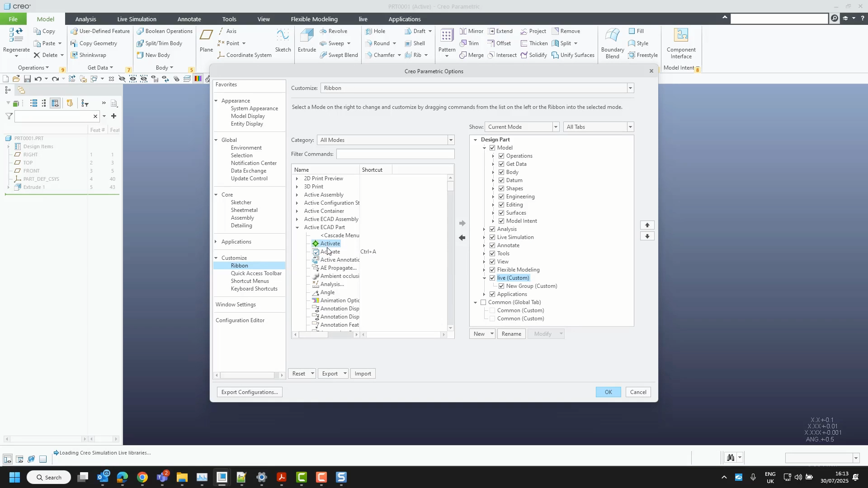The image size is (868, 488).
Task: Uncheck the Get Data group checkbox
Action: pyautogui.click(x=501, y=164)
